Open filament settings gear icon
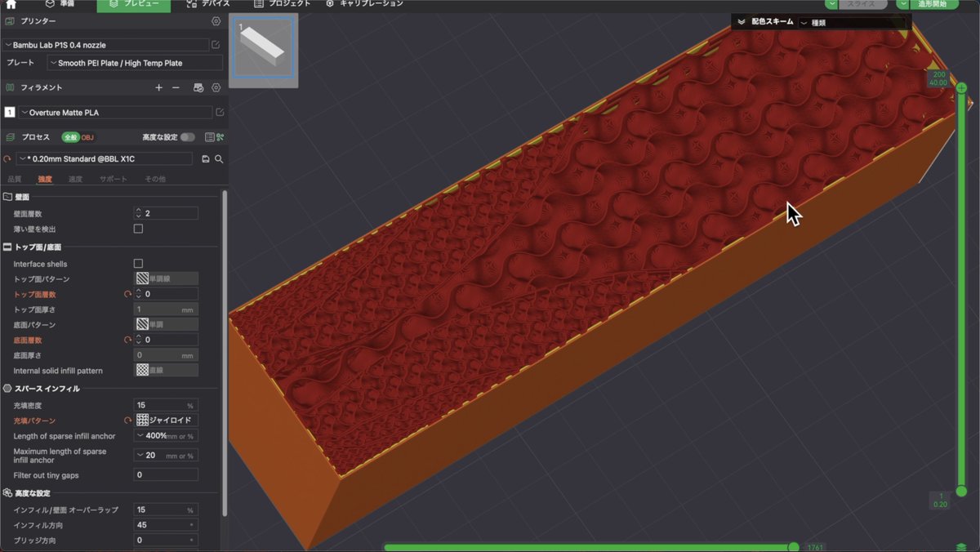Viewport: 980px width, 552px height. pos(216,87)
